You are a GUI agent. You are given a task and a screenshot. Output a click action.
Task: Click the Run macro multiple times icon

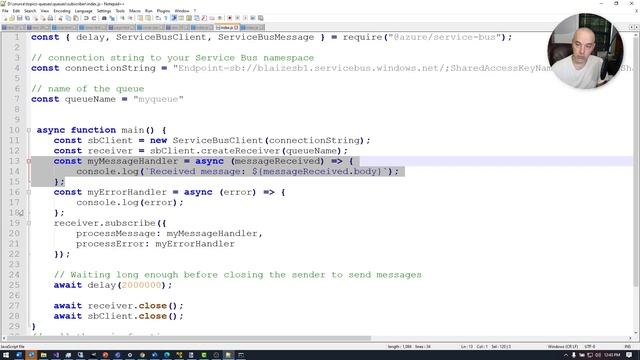[x=253, y=18]
